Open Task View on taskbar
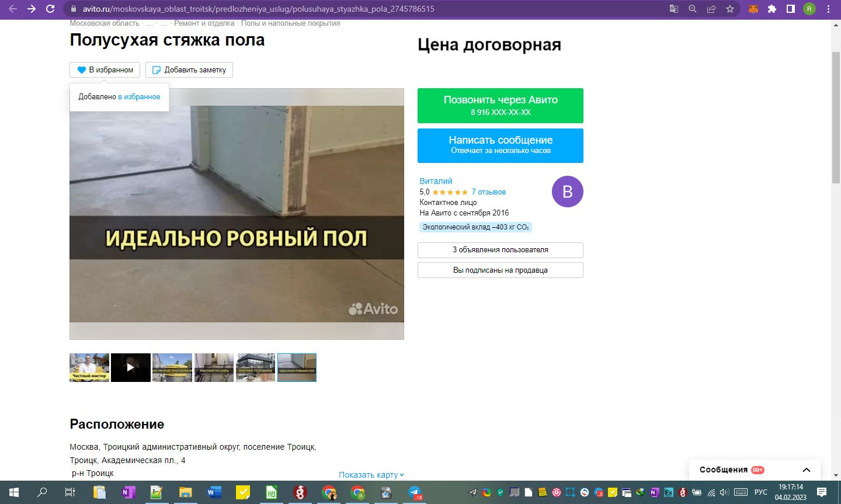This screenshot has width=841, height=504. coord(70,492)
